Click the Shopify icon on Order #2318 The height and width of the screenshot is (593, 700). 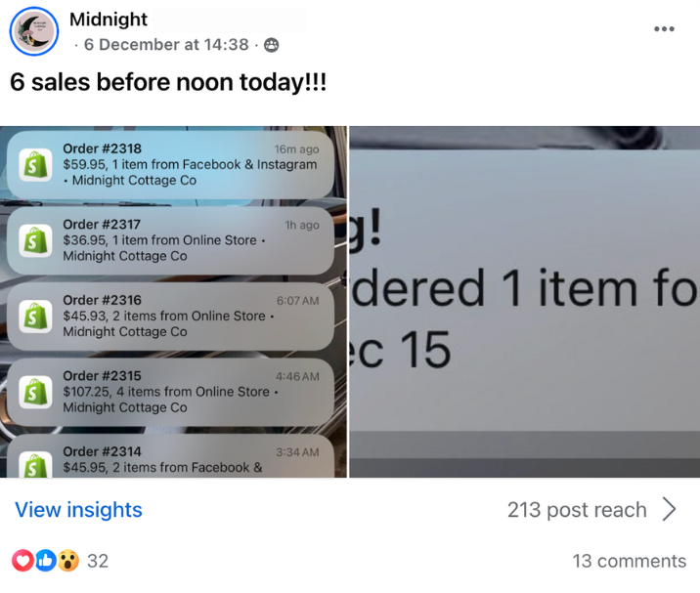35,165
